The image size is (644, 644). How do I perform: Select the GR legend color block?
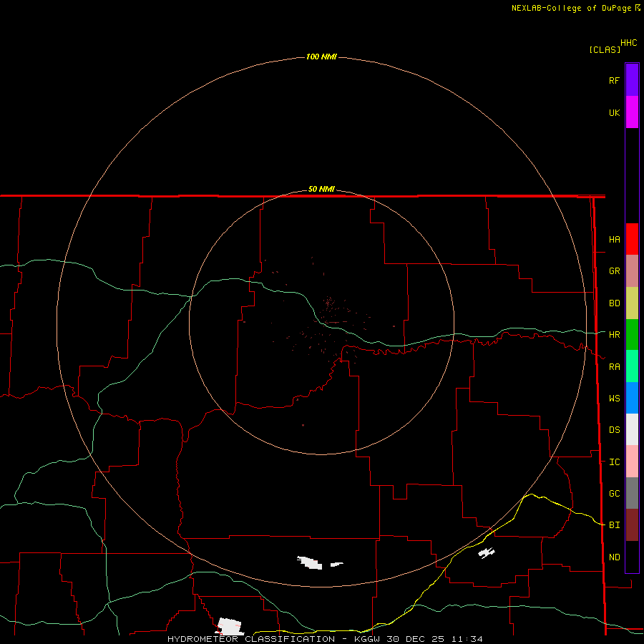(x=632, y=271)
